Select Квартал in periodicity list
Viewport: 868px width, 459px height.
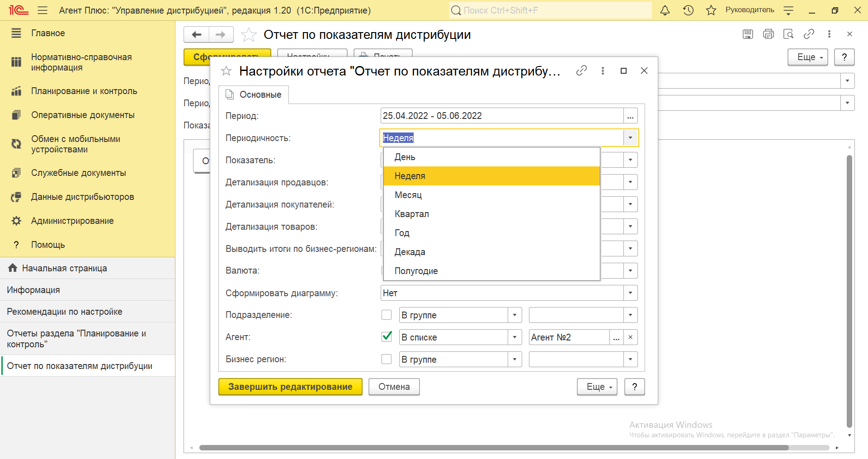pyautogui.click(x=491, y=214)
